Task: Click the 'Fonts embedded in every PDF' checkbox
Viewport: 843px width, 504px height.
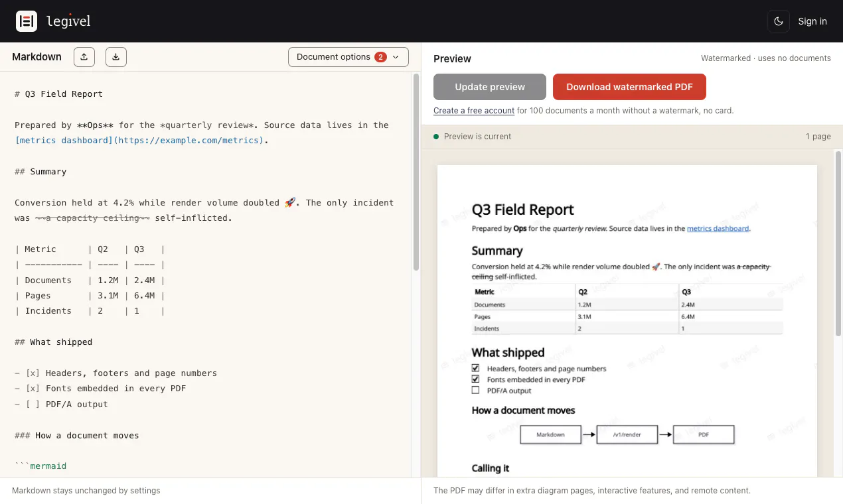Action: [x=475, y=379]
